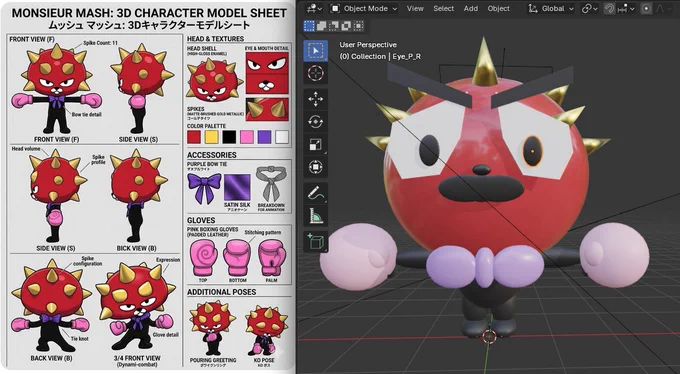Switch to the Scale tool
680x374 pixels.
(x=315, y=145)
